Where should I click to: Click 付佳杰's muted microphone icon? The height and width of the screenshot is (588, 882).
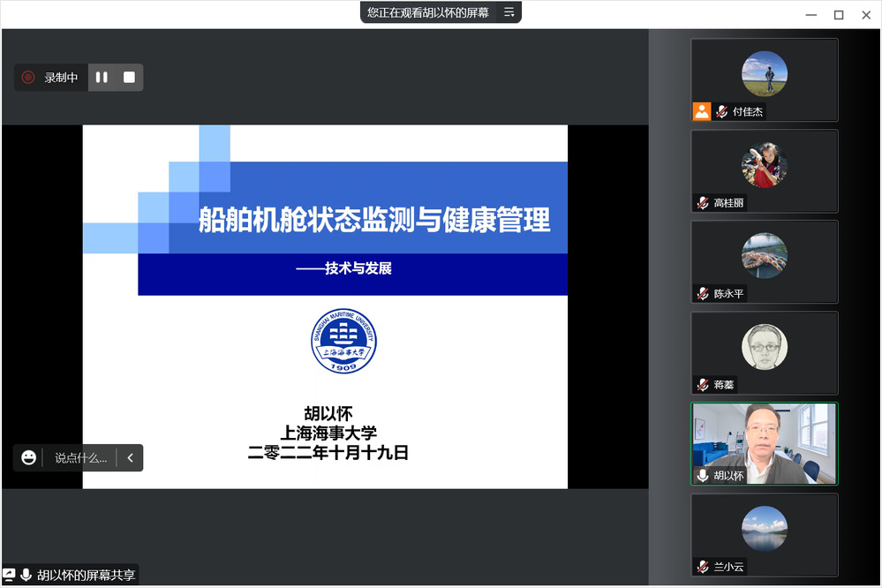tap(721, 112)
